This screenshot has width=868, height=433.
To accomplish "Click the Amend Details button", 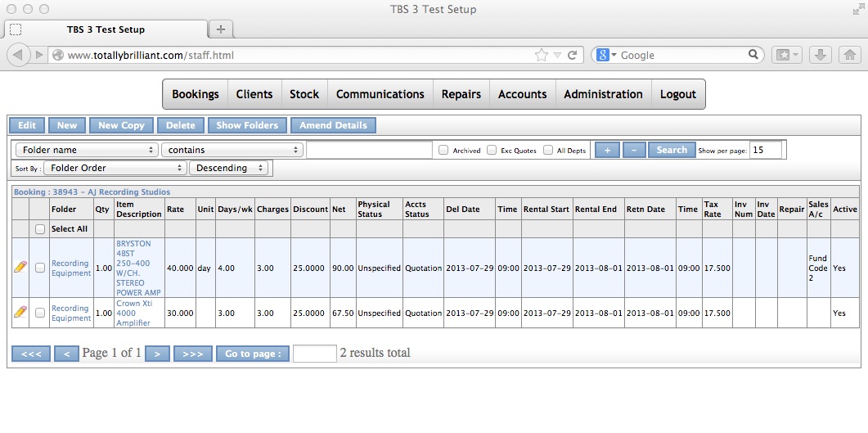I will [x=333, y=125].
